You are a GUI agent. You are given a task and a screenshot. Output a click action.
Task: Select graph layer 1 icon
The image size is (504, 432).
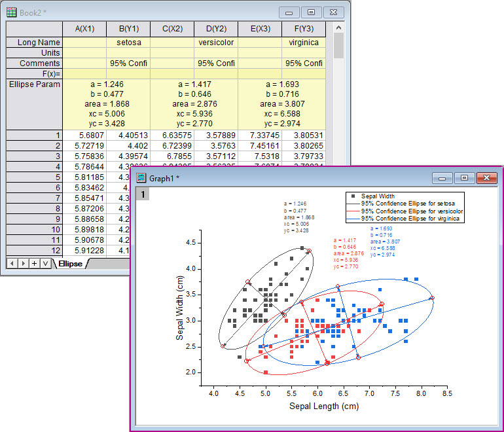144,194
